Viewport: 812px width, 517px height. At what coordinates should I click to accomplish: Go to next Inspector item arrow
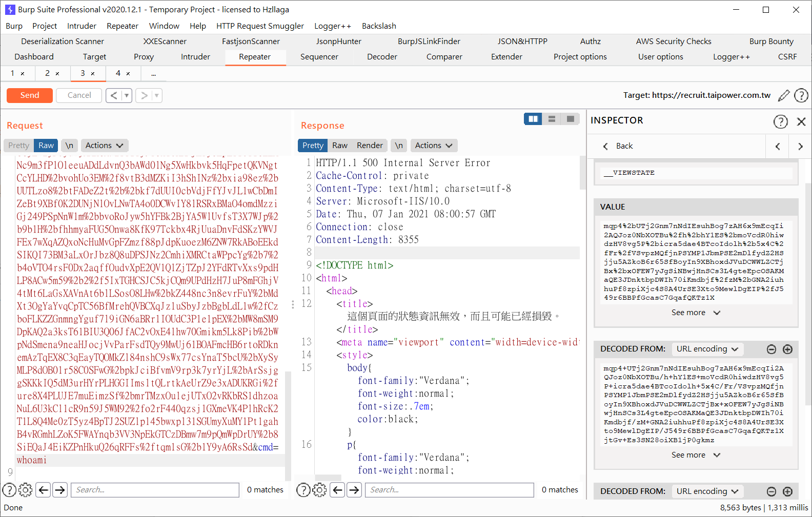tap(800, 147)
